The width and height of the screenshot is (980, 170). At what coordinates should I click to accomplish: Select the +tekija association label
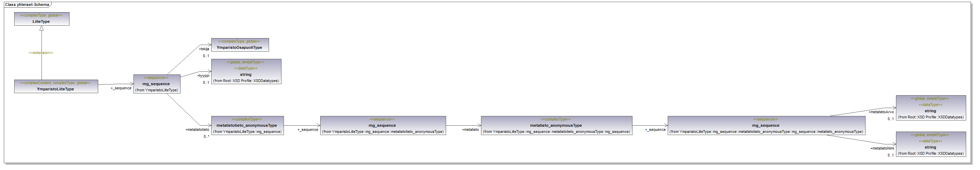click(204, 49)
